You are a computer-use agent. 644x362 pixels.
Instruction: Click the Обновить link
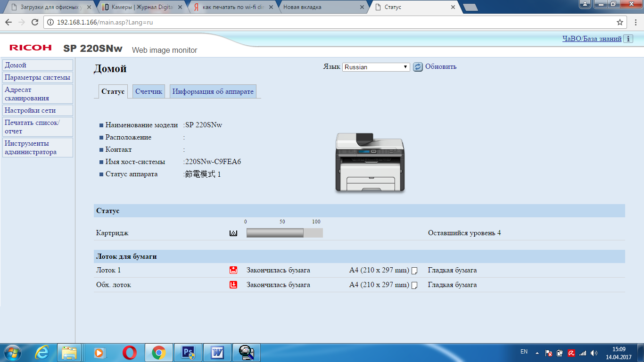tap(441, 67)
